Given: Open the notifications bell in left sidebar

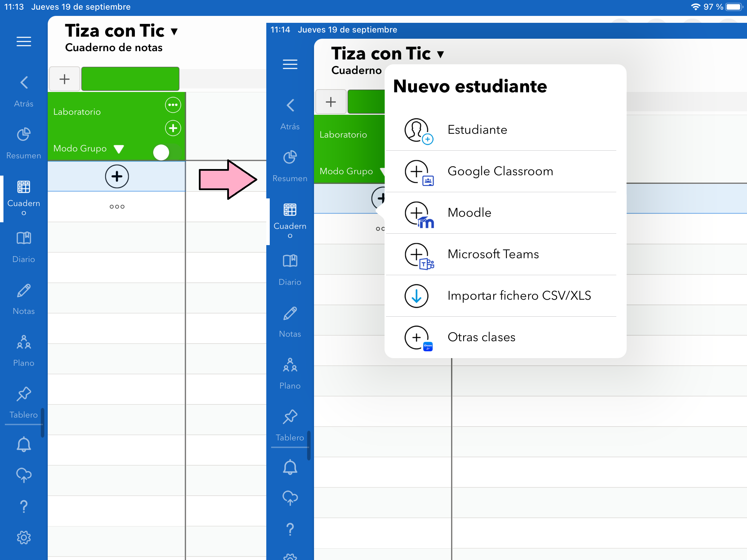Looking at the screenshot, I should [24, 444].
